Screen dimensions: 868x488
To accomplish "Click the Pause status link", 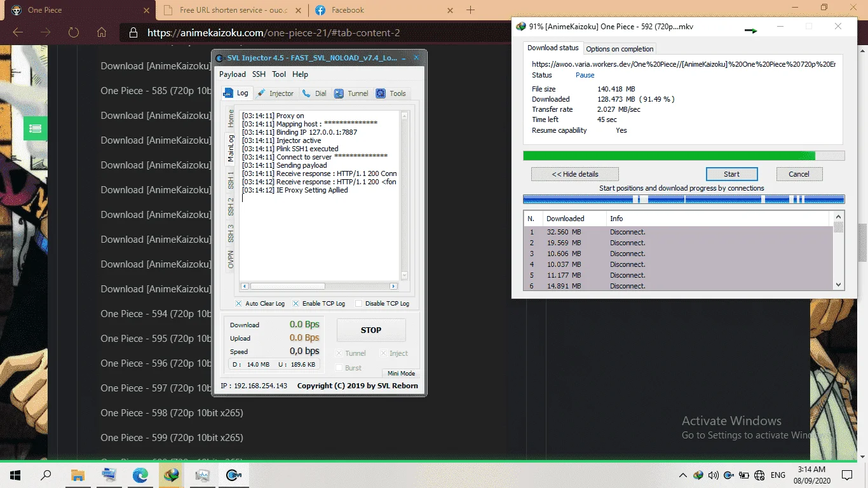I will click(585, 75).
